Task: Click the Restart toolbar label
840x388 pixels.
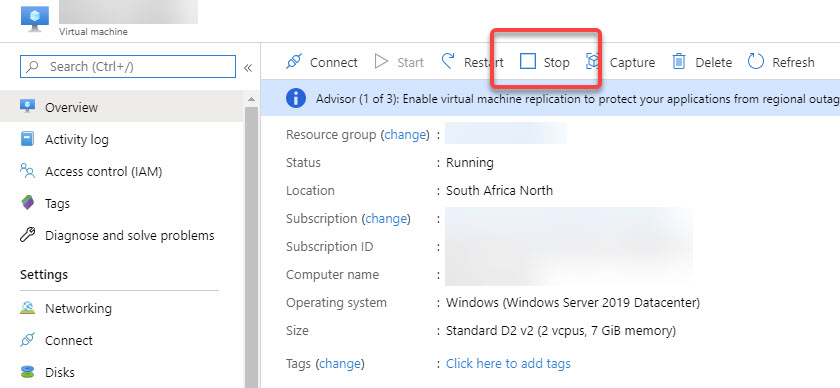Action: 484,63
